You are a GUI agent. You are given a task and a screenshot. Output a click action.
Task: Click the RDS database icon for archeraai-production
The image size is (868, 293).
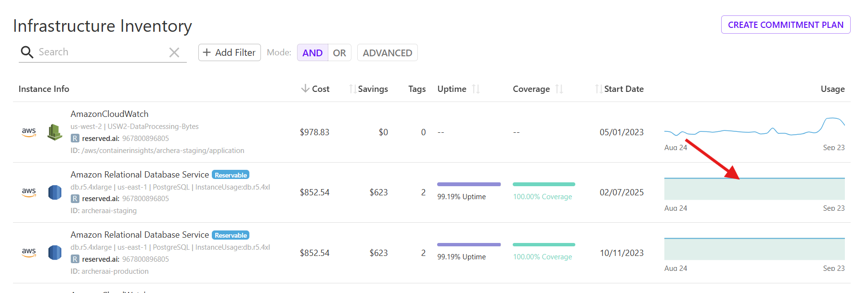coord(55,253)
